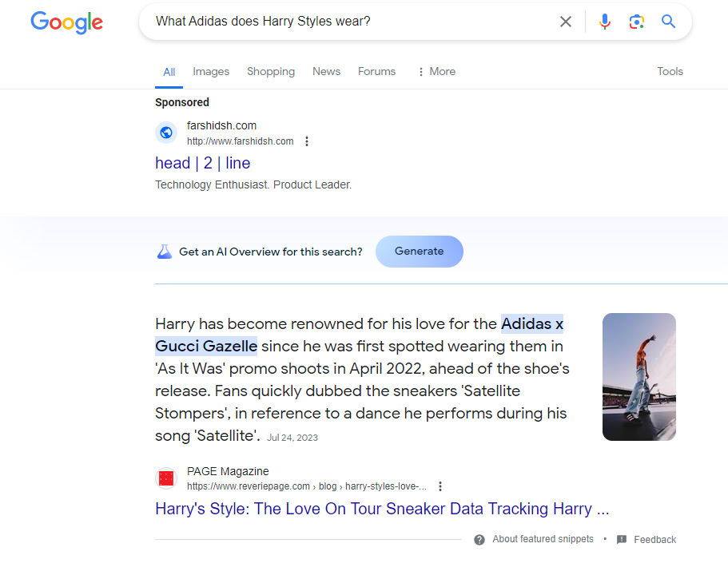Image resolution: width=728 pixels, height=571 pixels.
Task: Clear the search box with X icon
Action: point(566,22)
